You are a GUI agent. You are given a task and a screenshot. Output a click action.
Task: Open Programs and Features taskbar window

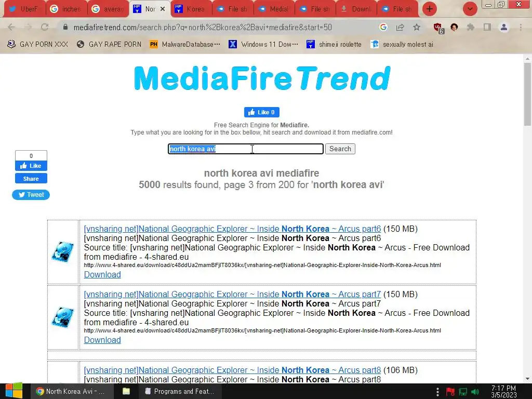(180, 391)
